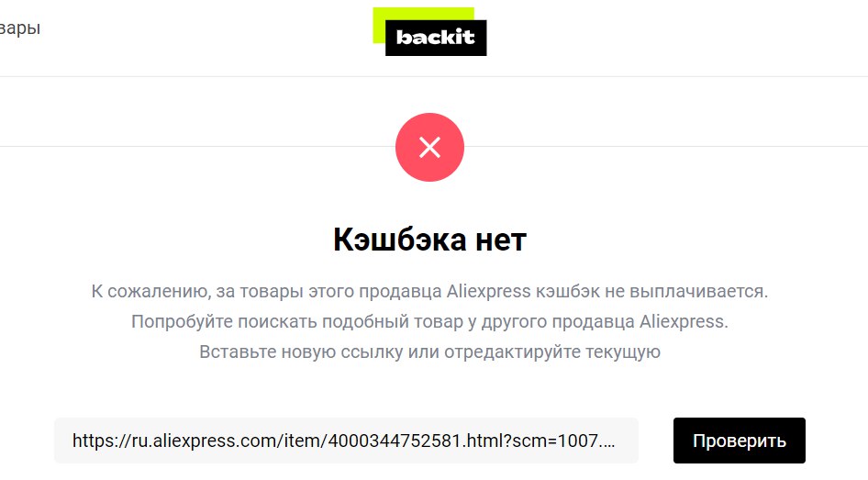This screenshot has height=480, width=868.
Task: Click the red circle error icon
Action: point(429,147)
